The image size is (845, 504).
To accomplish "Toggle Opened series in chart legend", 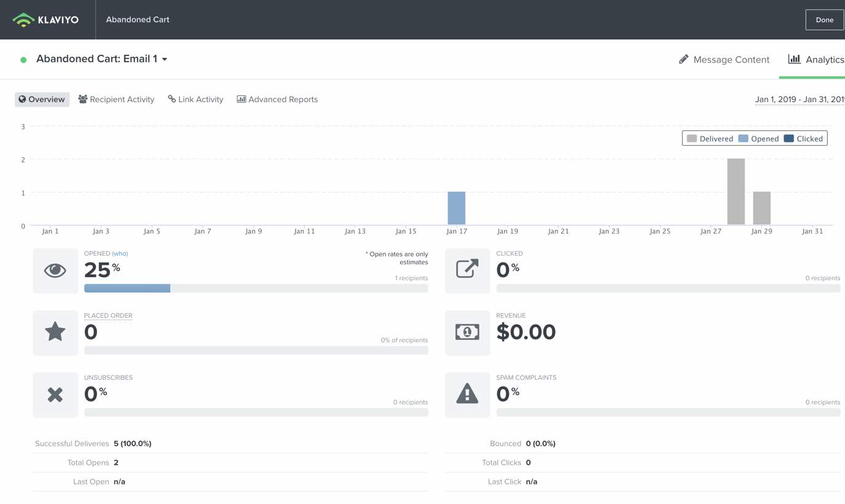I will [x=758, y=139].
